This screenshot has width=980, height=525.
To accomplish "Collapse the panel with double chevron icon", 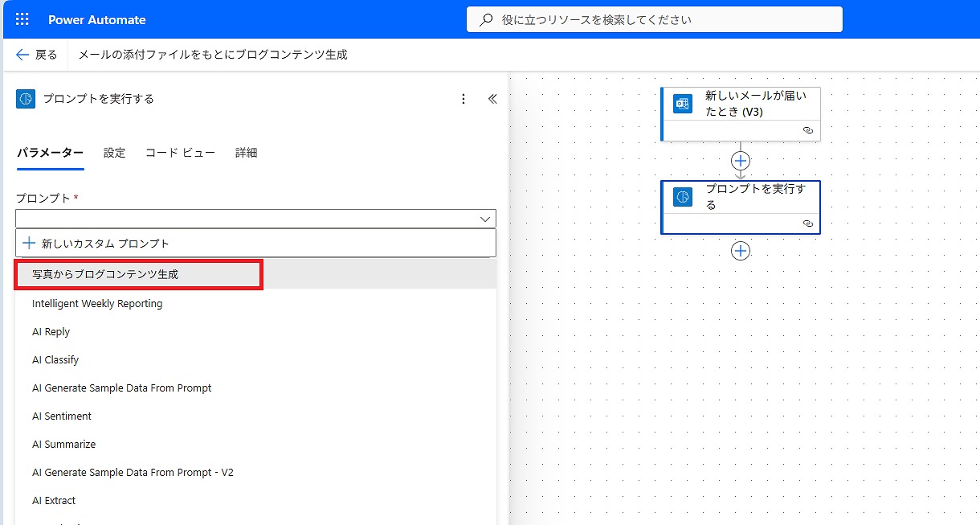I will [x=492, y=99].
